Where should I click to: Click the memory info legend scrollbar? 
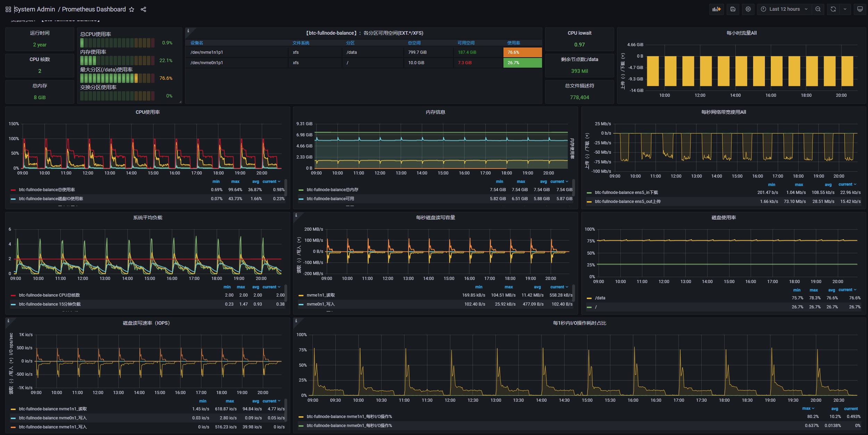click(574, 188)
